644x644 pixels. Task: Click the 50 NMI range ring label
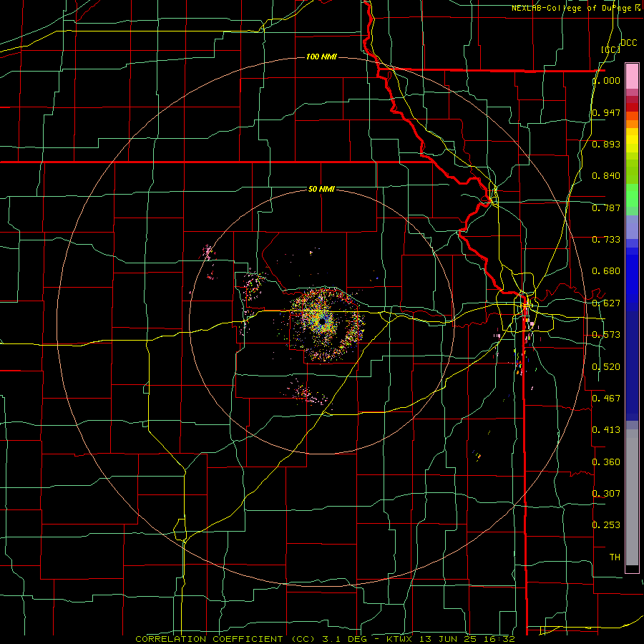click(x=321, y=189)
